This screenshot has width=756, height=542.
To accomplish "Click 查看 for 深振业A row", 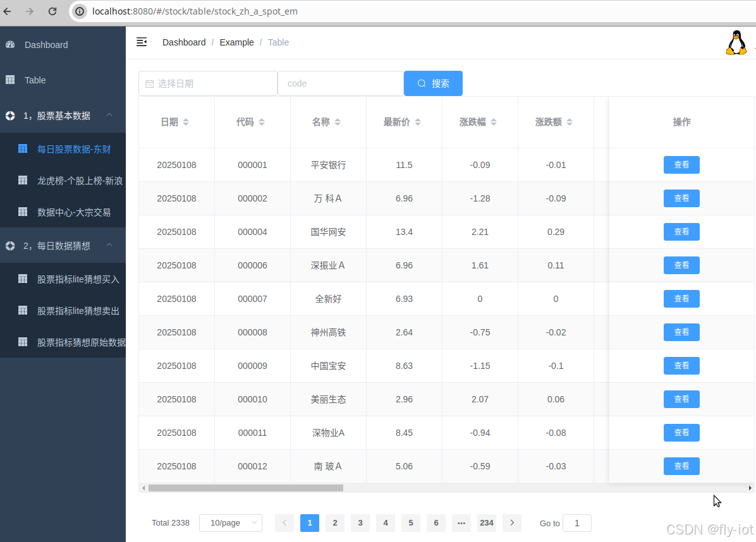I will (x=681, y=265).
